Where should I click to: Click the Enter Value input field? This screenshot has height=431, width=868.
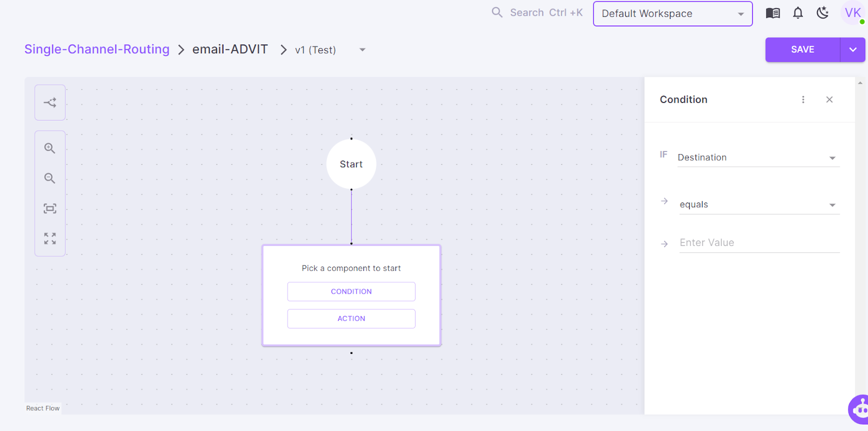tap(759, 243)
